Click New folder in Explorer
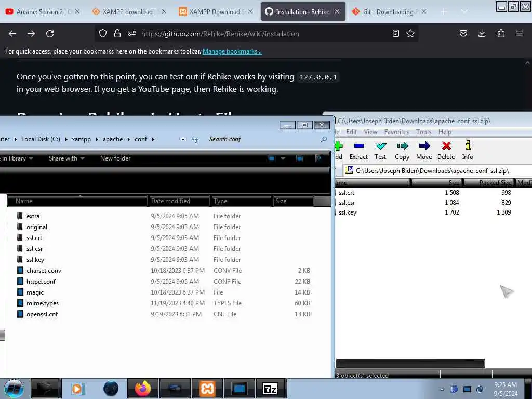Viewport: 532px width, 399px height. (115, 158)
